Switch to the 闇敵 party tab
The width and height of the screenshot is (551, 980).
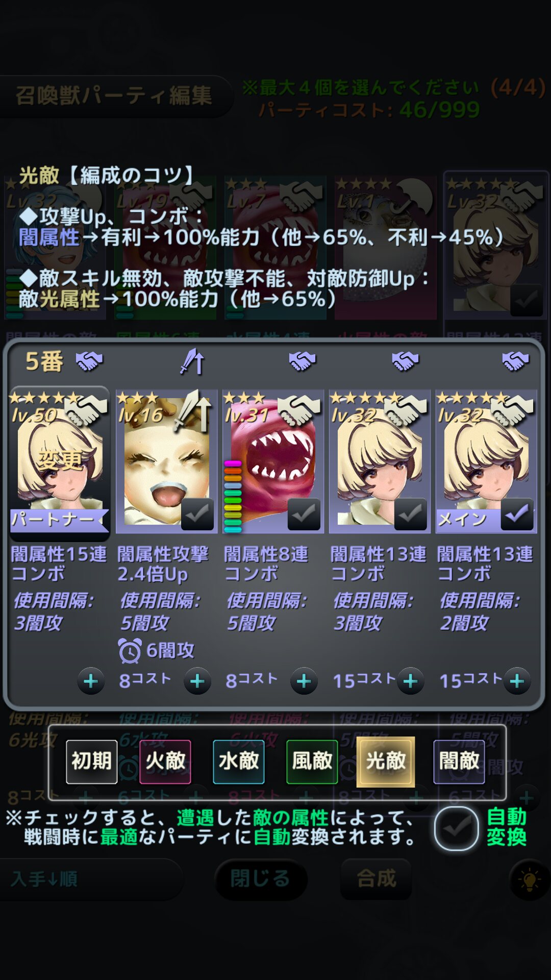click(459, 762)
